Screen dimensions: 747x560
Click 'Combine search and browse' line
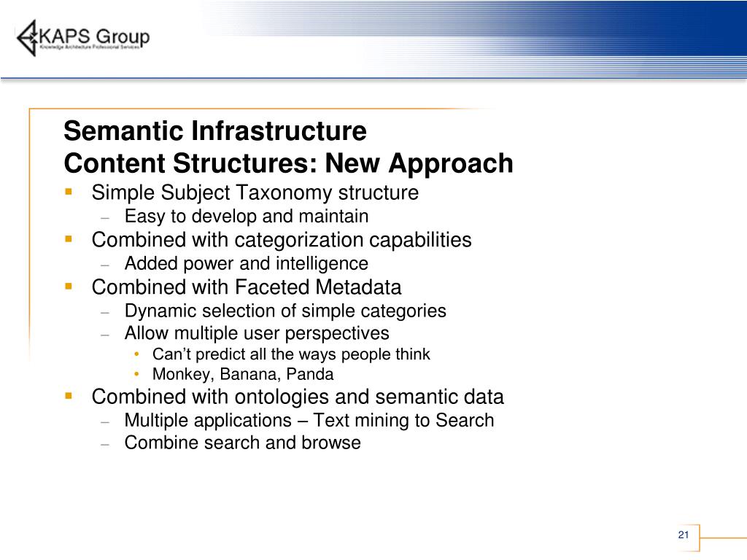tap(242, 443)
